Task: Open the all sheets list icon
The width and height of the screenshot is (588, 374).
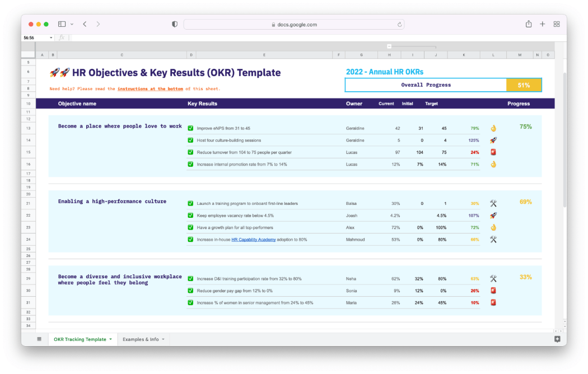Action: point(39,339)
